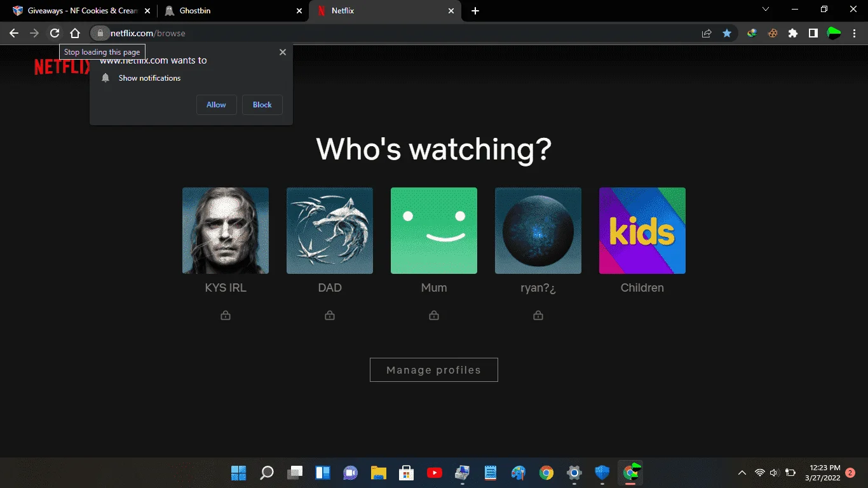
Task: Click the Mum profile name
Action: tap(434, 288)
